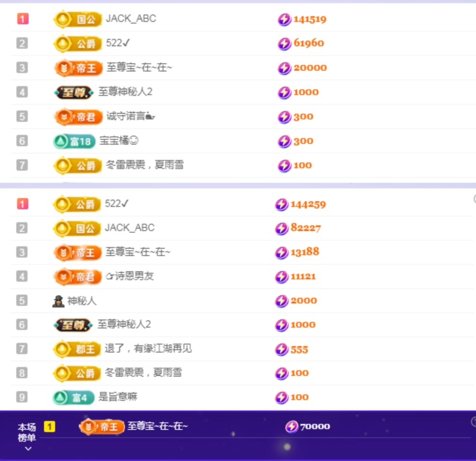This screenshot has width=476, height=461.
Task: Click the 郡王 badge beside 退了，有缘江湖再见
Action: click(x=77, y=349)
